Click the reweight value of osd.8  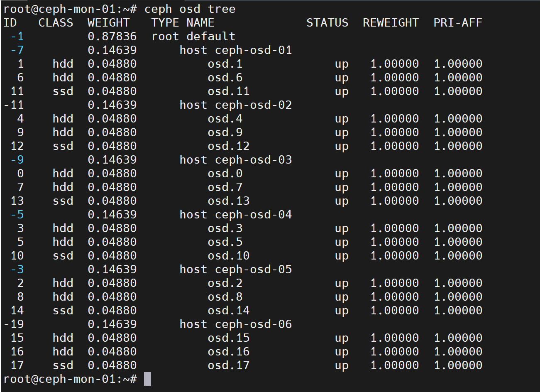pos(394,296)
